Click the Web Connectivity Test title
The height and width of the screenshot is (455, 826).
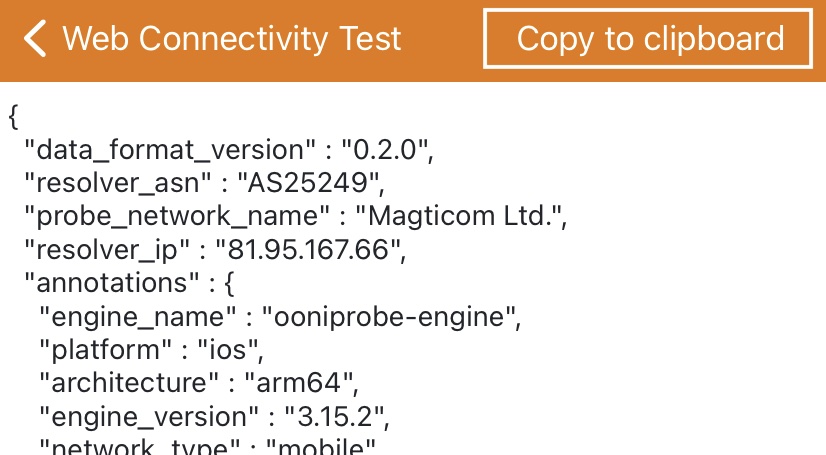pyautogui.click(x=231, y=40)
